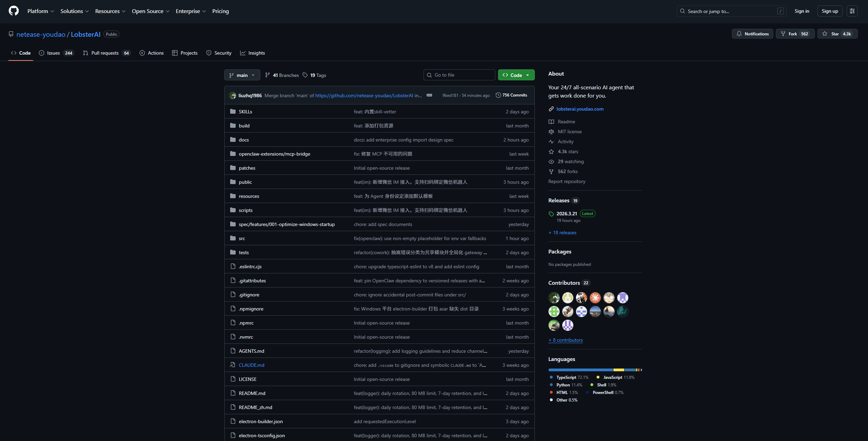Click the Notifications bell icon
Screen dimensions: 868x441
tap(739, 34)
